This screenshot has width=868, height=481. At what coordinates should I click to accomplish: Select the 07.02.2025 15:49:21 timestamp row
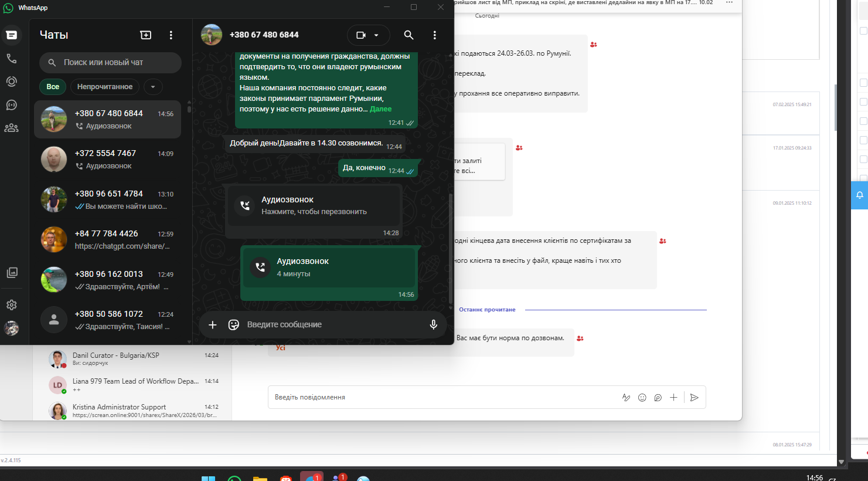tap(792, 104)
